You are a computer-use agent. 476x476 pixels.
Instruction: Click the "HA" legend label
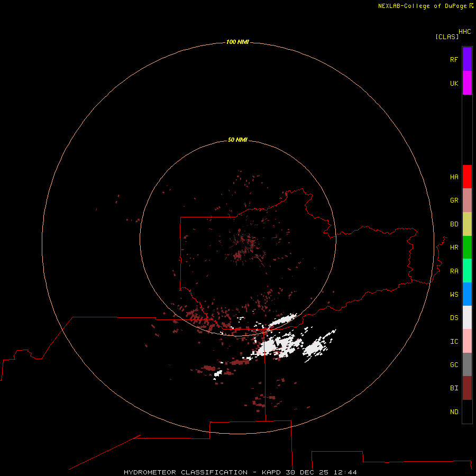(x=454, y=177)
